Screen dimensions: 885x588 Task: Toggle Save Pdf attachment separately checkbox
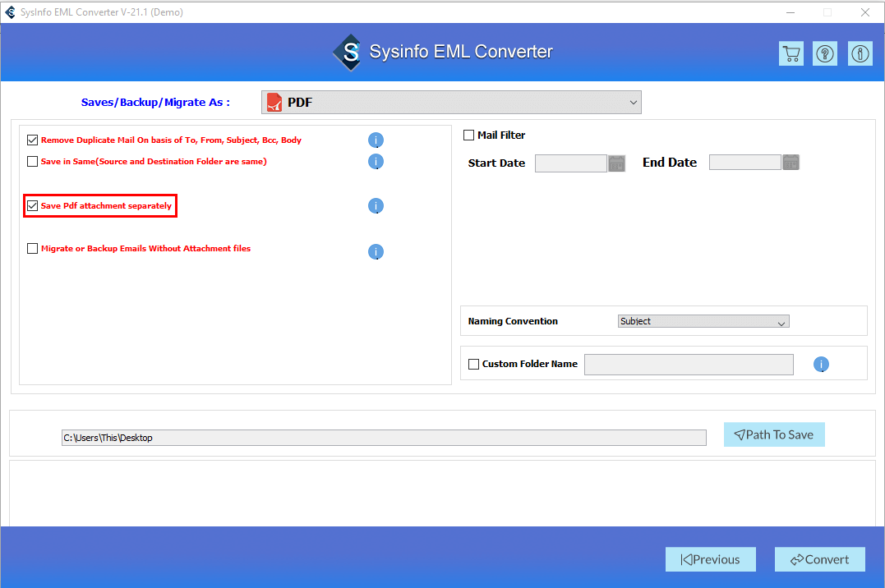32,206
